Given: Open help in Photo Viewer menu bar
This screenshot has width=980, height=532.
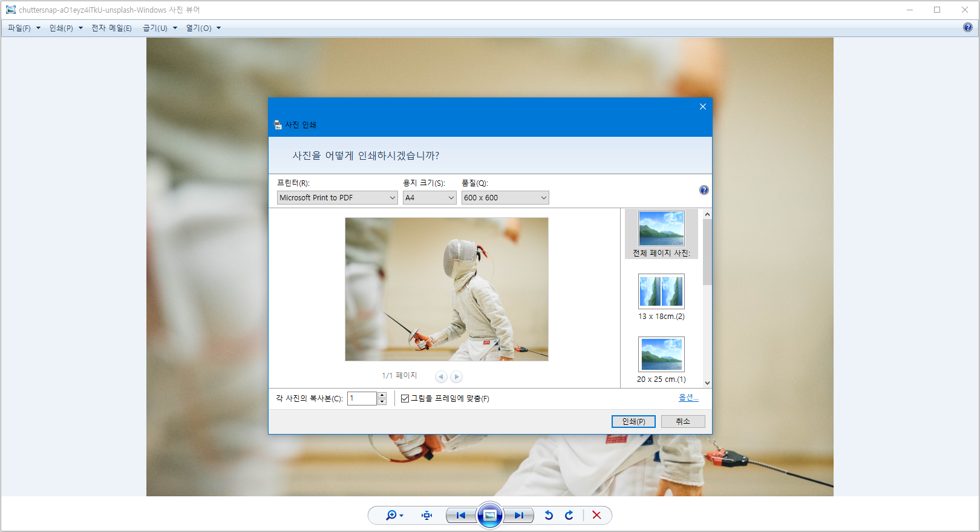Looking at the screenshot, I should point(968,27).
